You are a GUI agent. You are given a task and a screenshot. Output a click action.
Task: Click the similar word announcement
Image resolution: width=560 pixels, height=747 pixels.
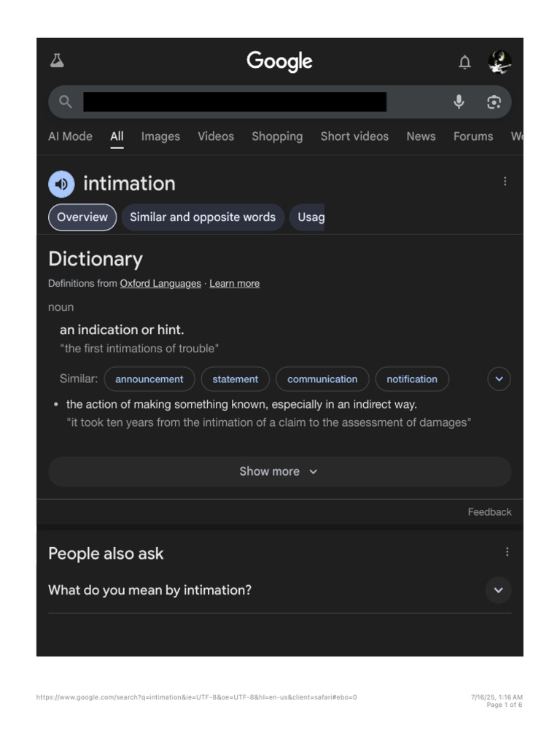149,379
